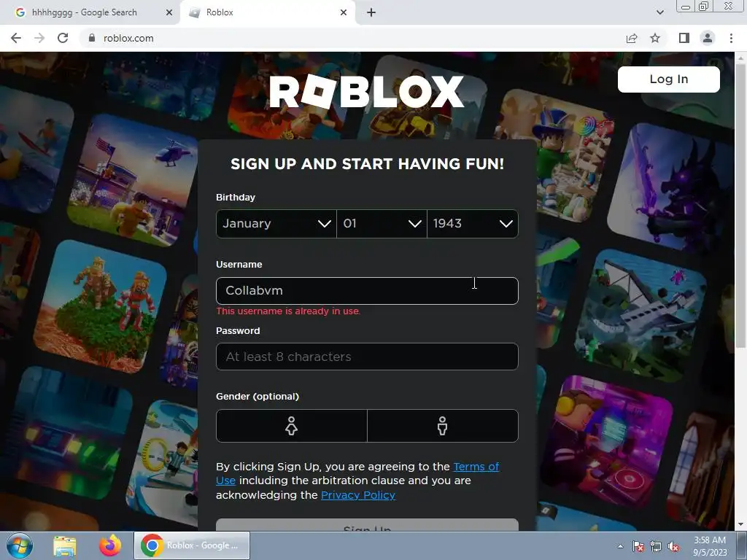Open the Action Center flag icon

(638, 546)
